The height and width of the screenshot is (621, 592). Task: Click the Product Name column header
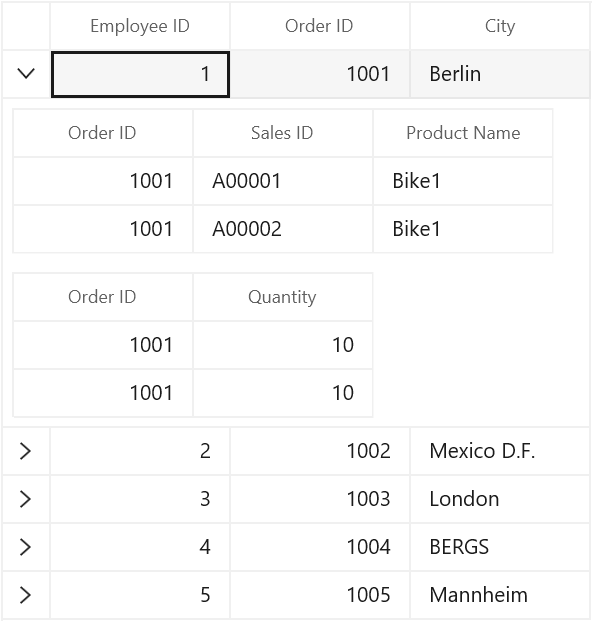(463, 133)
